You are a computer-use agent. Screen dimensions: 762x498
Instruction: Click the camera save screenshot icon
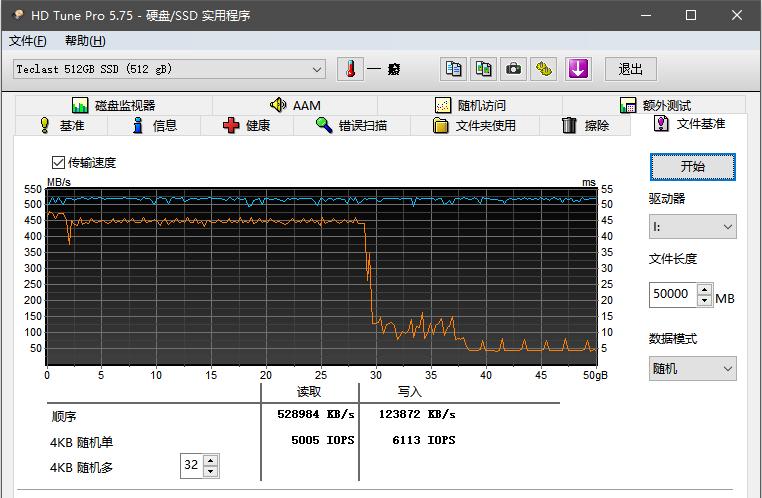(514, 69)
